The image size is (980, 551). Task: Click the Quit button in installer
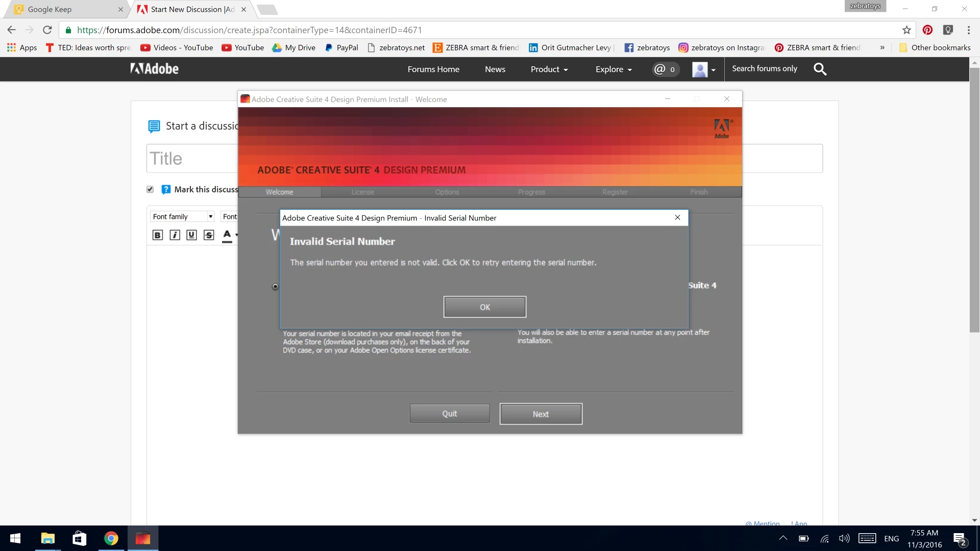point(449,413)
